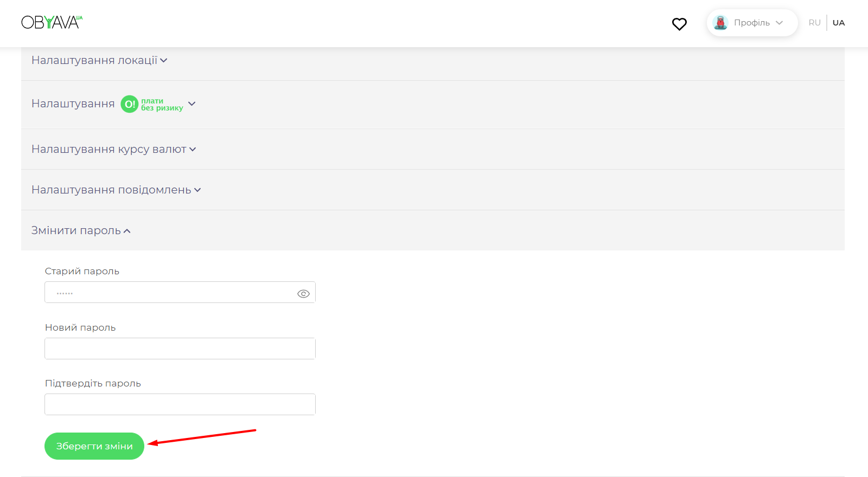Focus the Підтвердіть пароль field
The height and width of the screenshot is (477, 868).
(180, 404)
